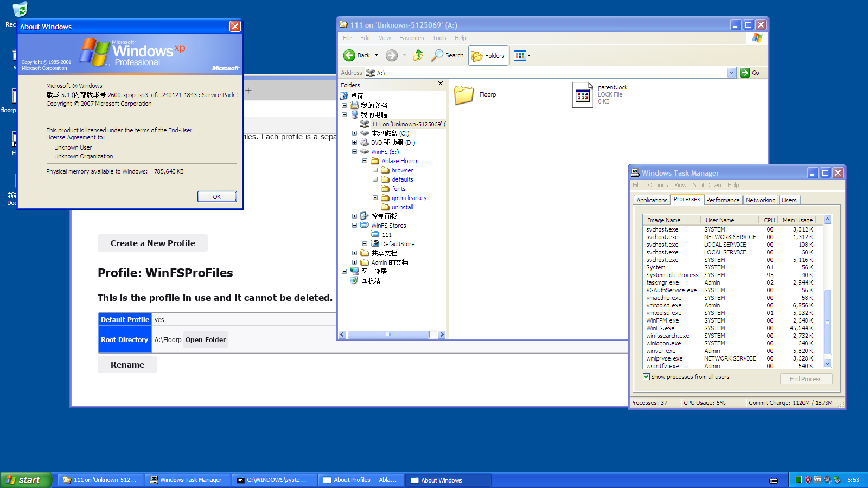Screen dimensions: 868x488
Task: Click the Back arrow icon in Explorer
Action: tap(349, 55)
